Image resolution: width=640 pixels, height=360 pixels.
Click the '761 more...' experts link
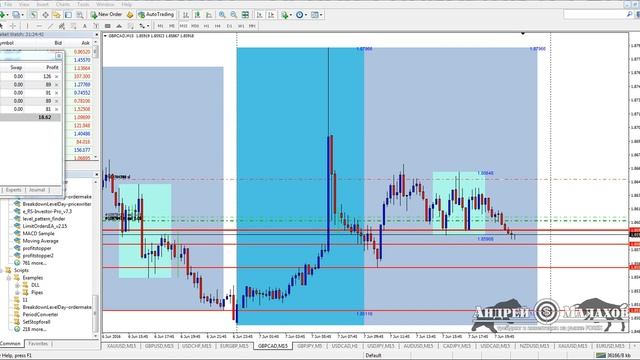[x=34, y=263]
